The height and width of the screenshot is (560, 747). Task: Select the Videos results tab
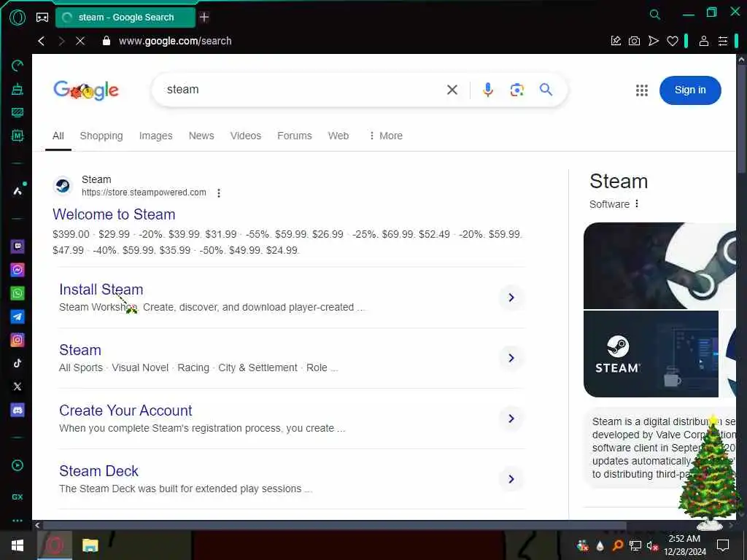point(246,136)
